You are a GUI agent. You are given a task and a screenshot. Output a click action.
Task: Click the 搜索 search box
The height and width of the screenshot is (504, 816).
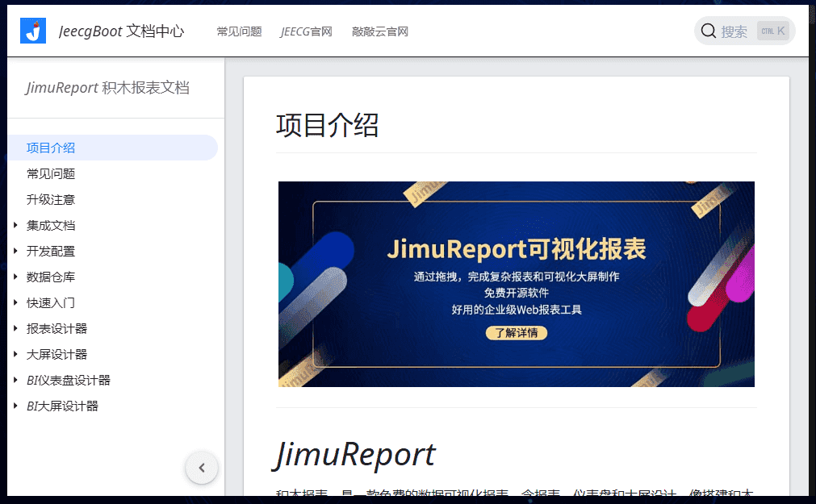click(745, 31)
